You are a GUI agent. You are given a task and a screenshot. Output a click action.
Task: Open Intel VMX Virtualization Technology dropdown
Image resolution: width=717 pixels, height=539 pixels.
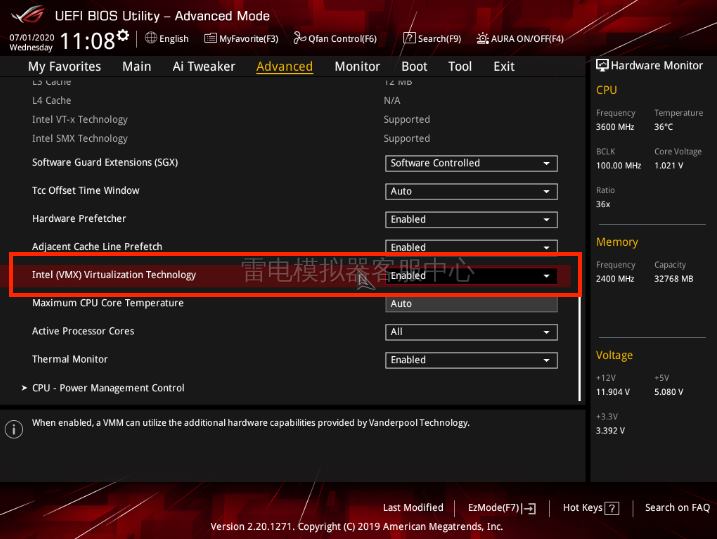471,276
